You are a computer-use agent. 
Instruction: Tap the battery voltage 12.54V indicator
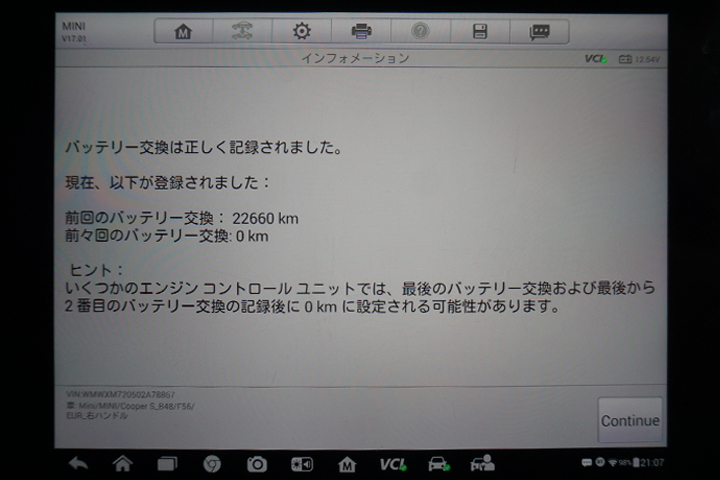point(639,59)
